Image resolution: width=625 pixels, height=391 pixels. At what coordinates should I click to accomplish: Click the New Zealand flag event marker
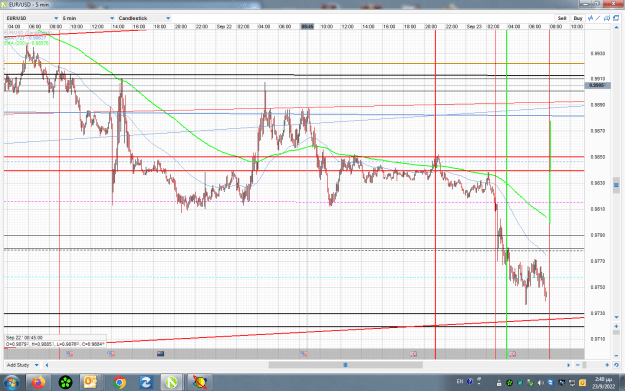(x=160, y=354)
